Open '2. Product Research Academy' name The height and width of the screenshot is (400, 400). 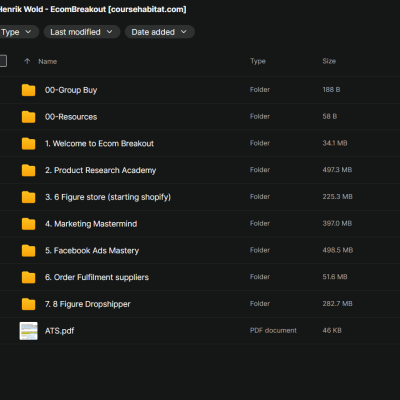[x=100, y=170]
